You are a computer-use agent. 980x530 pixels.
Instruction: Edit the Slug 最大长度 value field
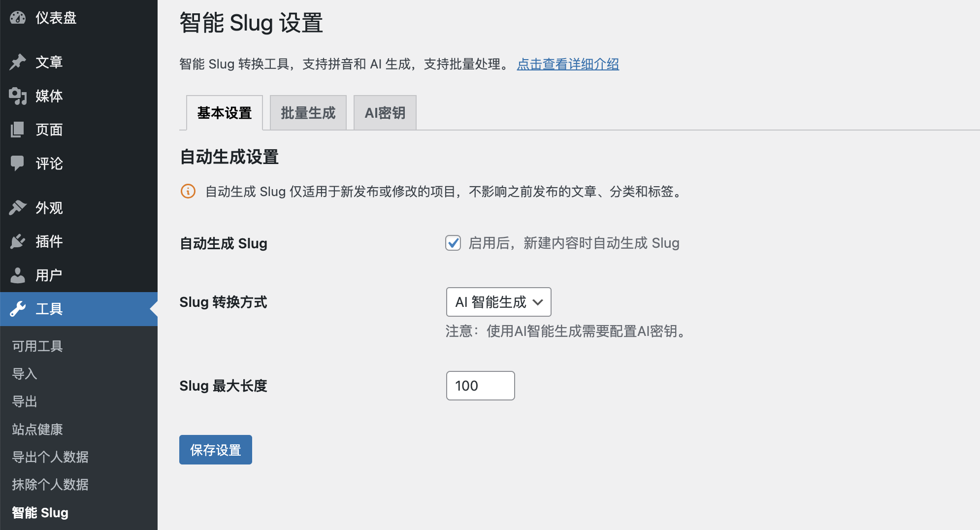click(x=480, y=386)
